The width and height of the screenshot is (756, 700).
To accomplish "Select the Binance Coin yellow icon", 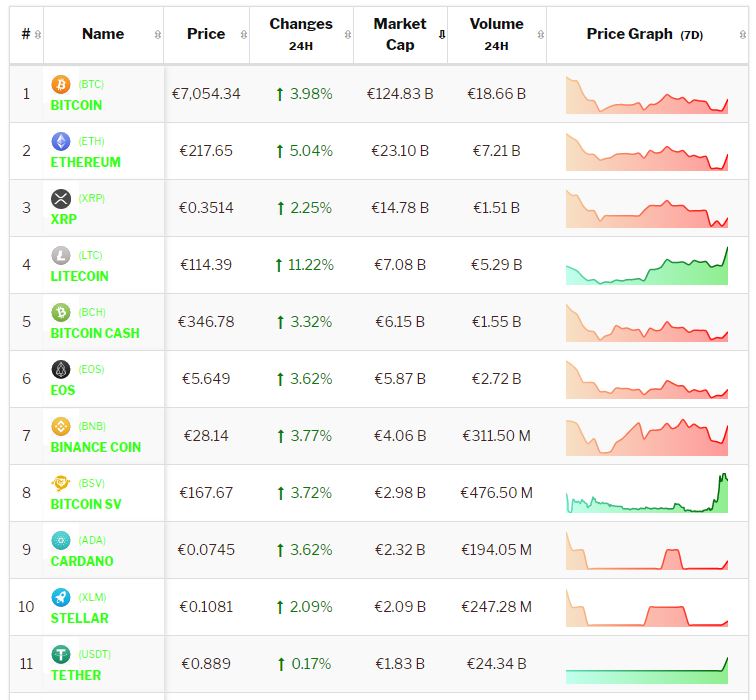I will pyautogui.click(x=61, y=426).
